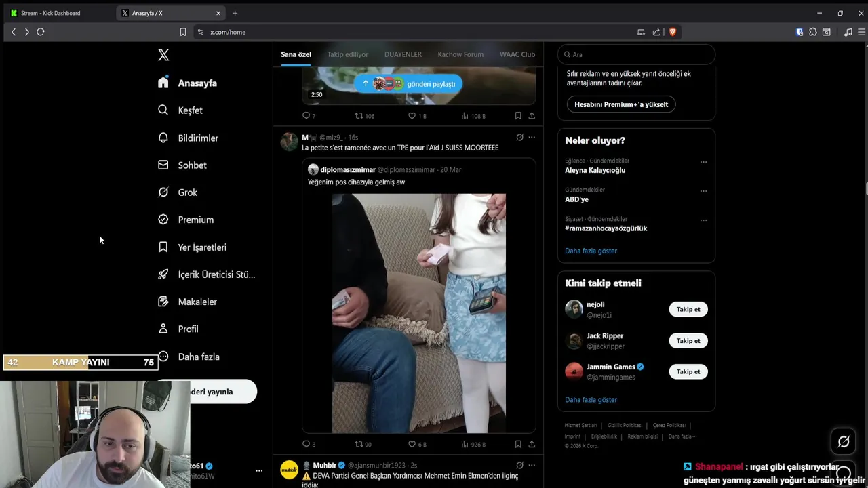Open more options on @mlz9_ post
Image resolution: width=868 pixels, height=488 pixels.
(532, 137)
